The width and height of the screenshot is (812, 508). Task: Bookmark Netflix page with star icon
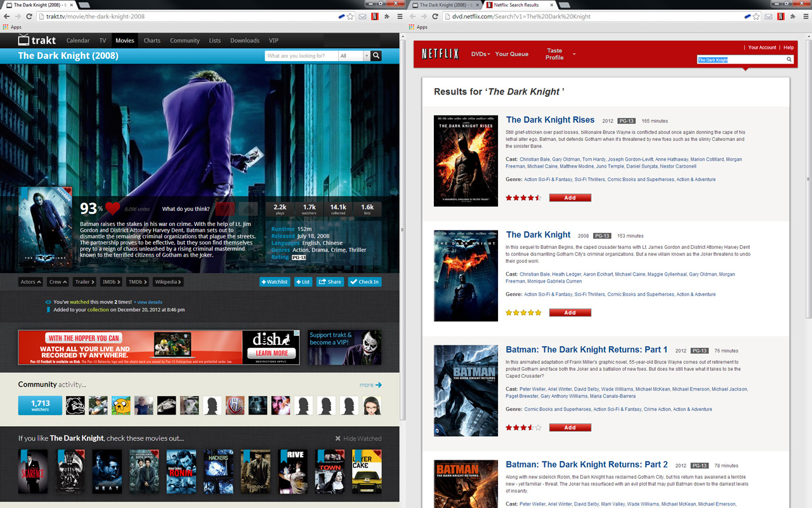click(756, 17)
